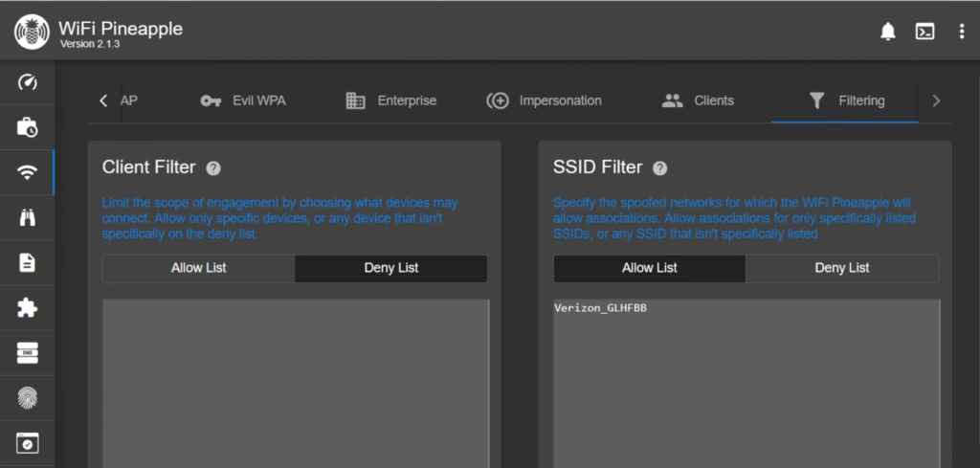
Task: Click the Client Filter heading
Action: [148, 167]
